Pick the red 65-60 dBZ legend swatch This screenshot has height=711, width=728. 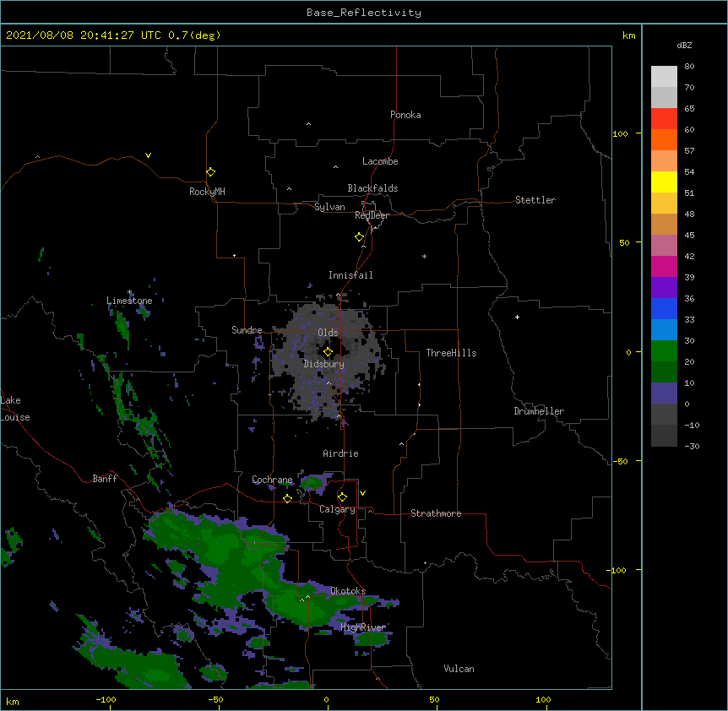coord(664,119)
